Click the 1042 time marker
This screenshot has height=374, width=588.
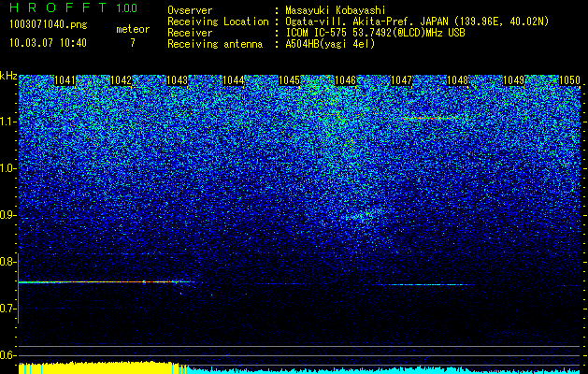[122, 80]
